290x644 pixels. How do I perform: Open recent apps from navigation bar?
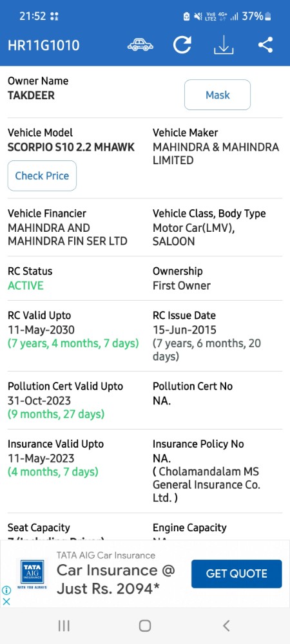[64, 625]
